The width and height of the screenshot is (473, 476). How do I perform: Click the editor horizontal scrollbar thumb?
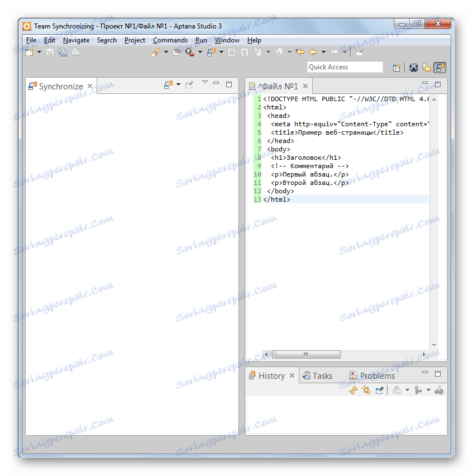point(306,355)
